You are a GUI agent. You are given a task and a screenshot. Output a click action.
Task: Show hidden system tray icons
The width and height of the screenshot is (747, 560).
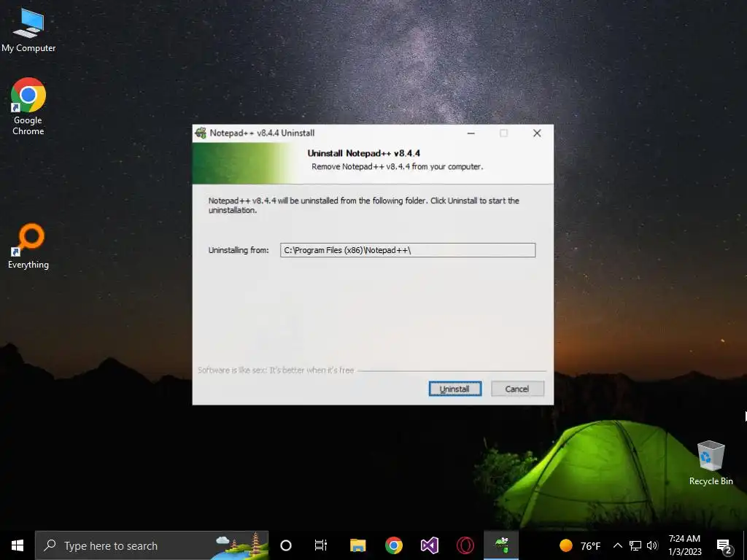[617, 545]
